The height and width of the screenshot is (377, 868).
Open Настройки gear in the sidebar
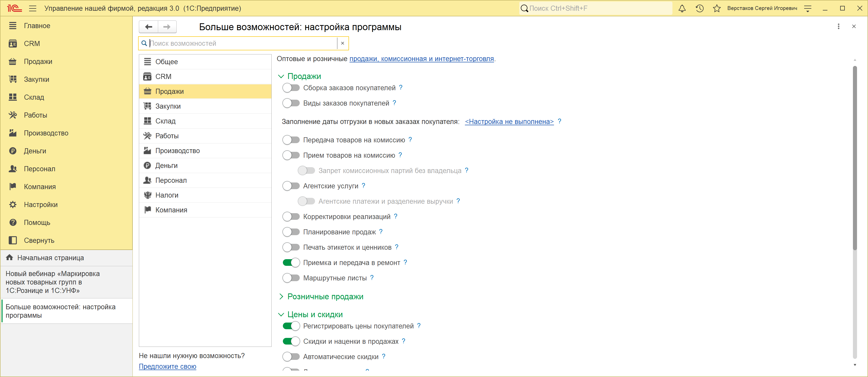66,204
